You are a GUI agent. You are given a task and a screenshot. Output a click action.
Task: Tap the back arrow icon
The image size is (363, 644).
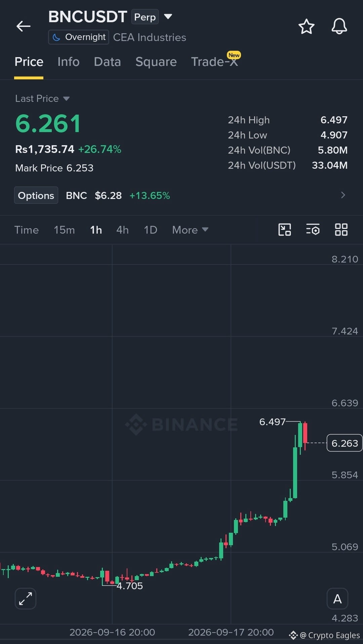click(x=24, y=26)
